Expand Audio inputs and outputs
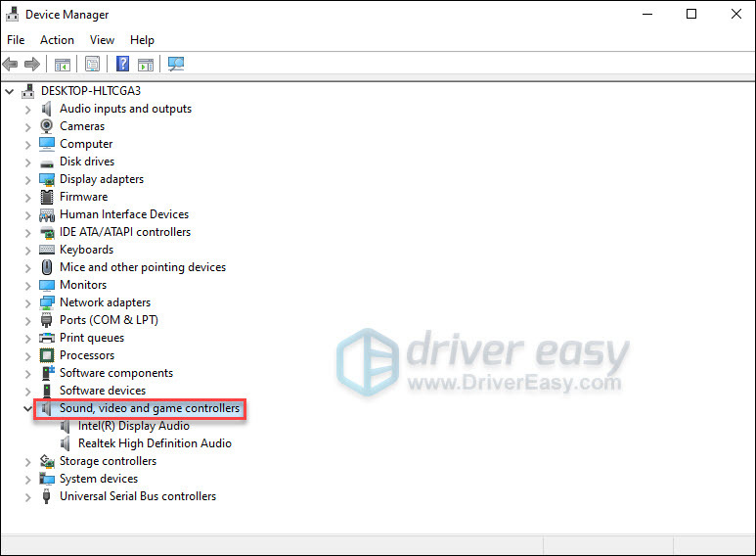This screenshot has height=556, width=756. (28, 110)
